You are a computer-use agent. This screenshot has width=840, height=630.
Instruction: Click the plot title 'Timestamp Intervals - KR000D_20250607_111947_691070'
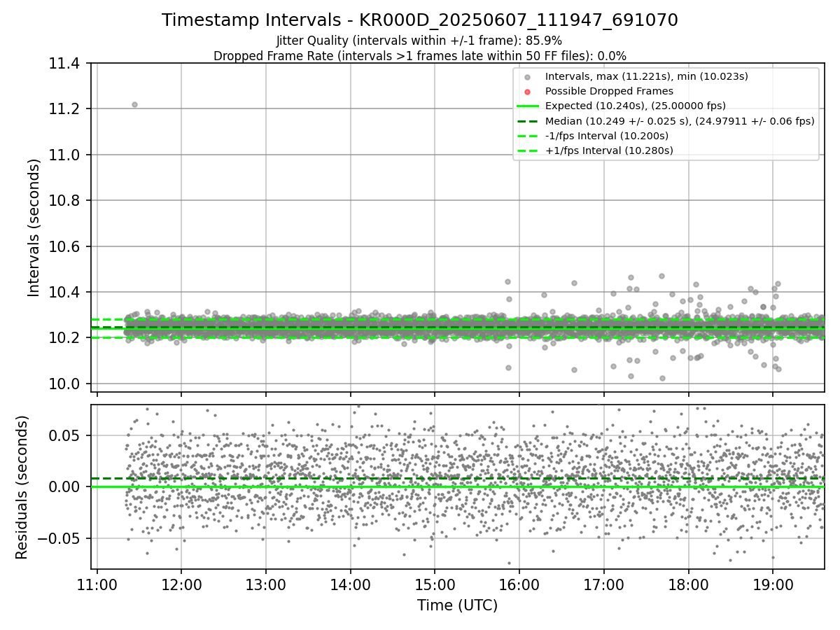[420, 20]
